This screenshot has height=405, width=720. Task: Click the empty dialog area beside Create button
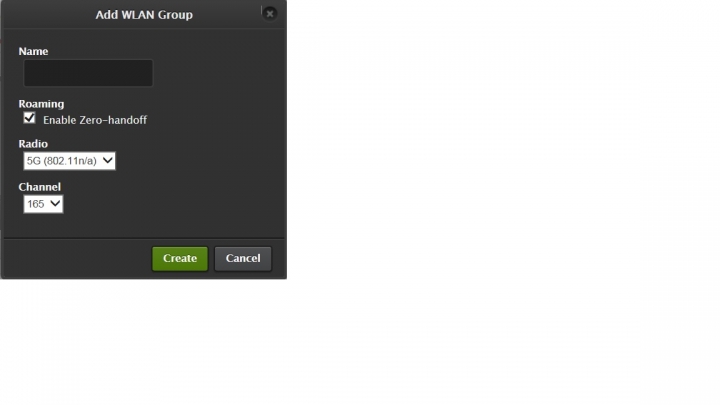click(x=78, y=259)
